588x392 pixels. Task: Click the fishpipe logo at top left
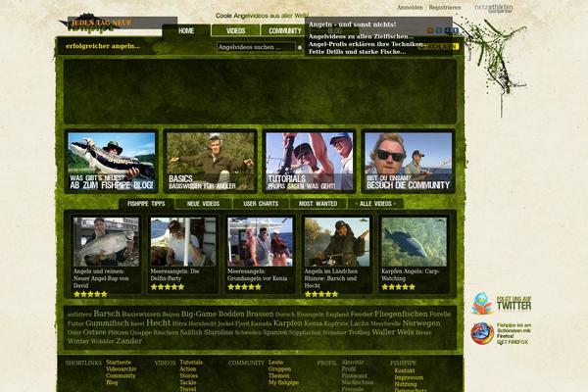(90, 24)
